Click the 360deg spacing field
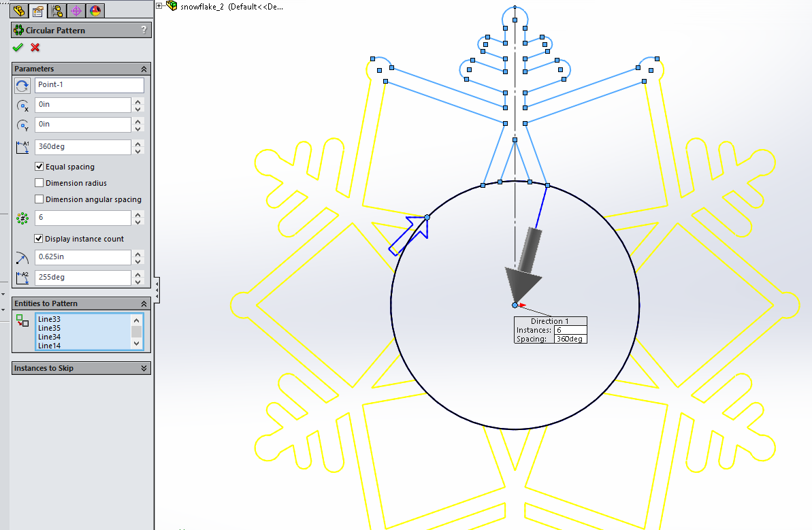This screenshot has width=812, height=530. pyautogui.click(x=83, y=146)
